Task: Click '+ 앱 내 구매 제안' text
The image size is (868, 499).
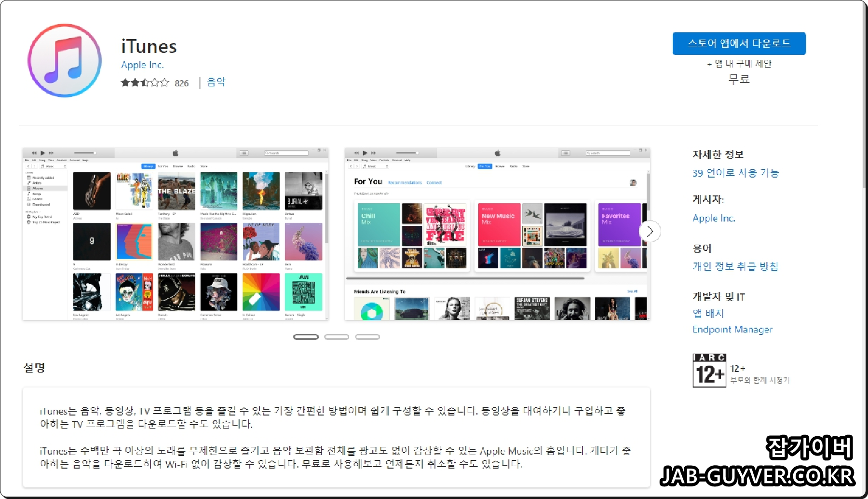Action: tap(739, 63)
